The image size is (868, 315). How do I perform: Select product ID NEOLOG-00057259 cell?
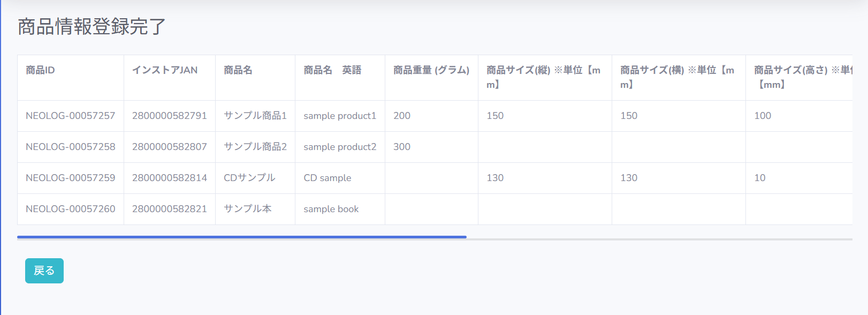point(70,178)
